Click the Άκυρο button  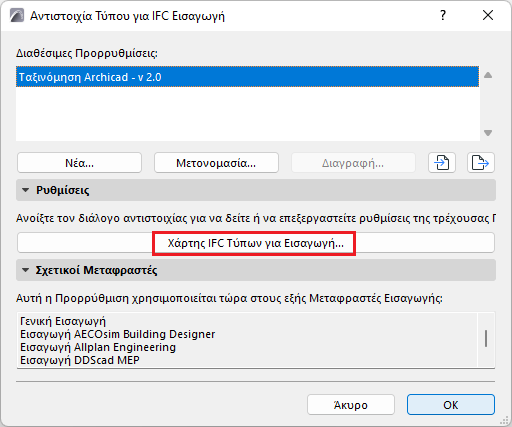pyautogui.click(x=351, y=405)
